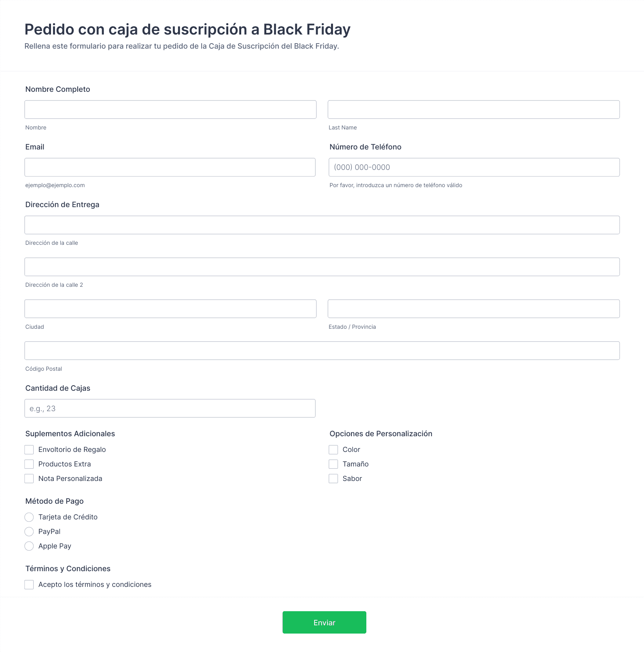Screen dimensions: 644x652
Task: Click the green Enviar button
Action: tap(324, 622)
